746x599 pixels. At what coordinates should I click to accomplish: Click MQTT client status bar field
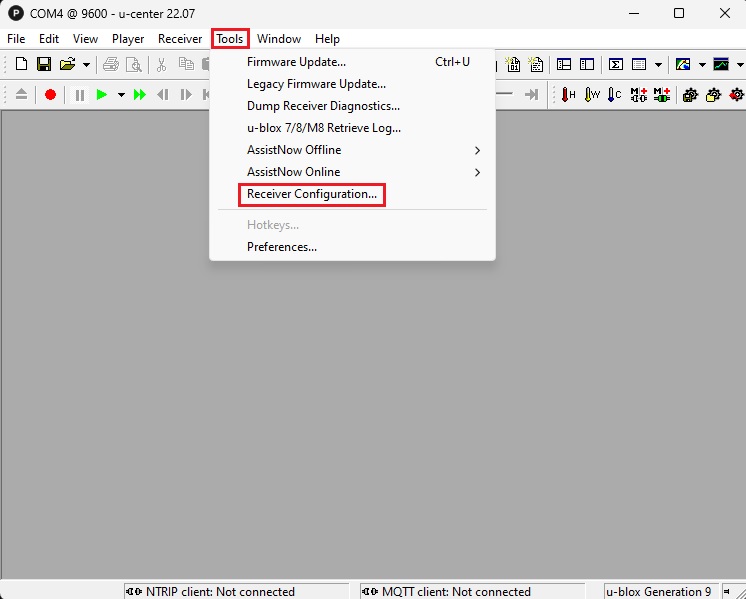coord(472,591)
